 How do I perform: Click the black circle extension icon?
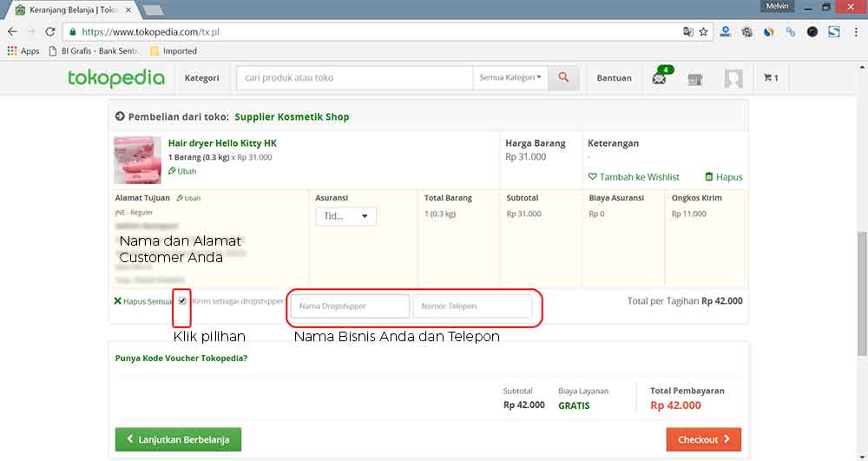point(812,31)
